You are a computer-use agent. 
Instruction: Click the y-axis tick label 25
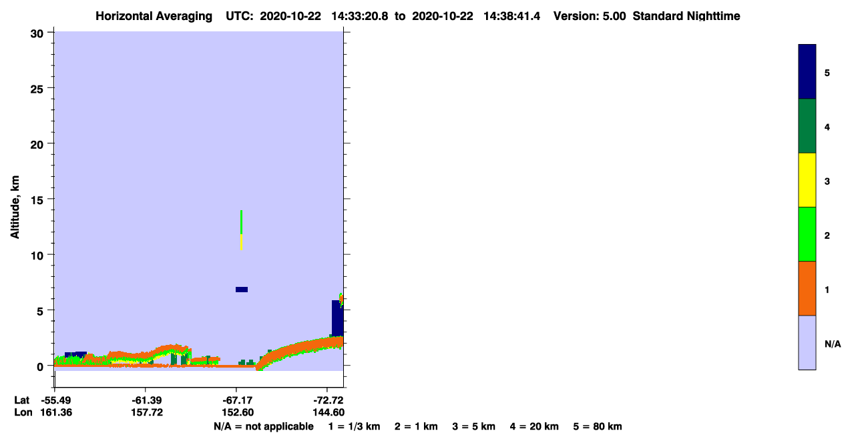(x=39, y=88)
